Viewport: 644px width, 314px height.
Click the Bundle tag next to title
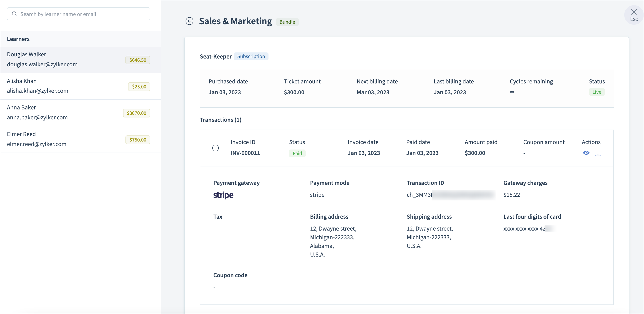(x=287, y=22)
